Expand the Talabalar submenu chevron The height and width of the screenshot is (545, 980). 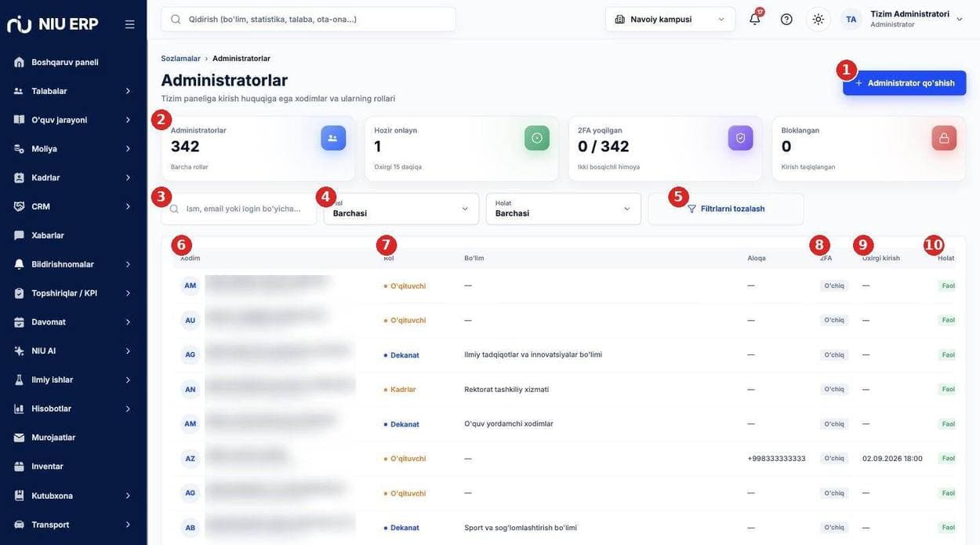[128, 91]
